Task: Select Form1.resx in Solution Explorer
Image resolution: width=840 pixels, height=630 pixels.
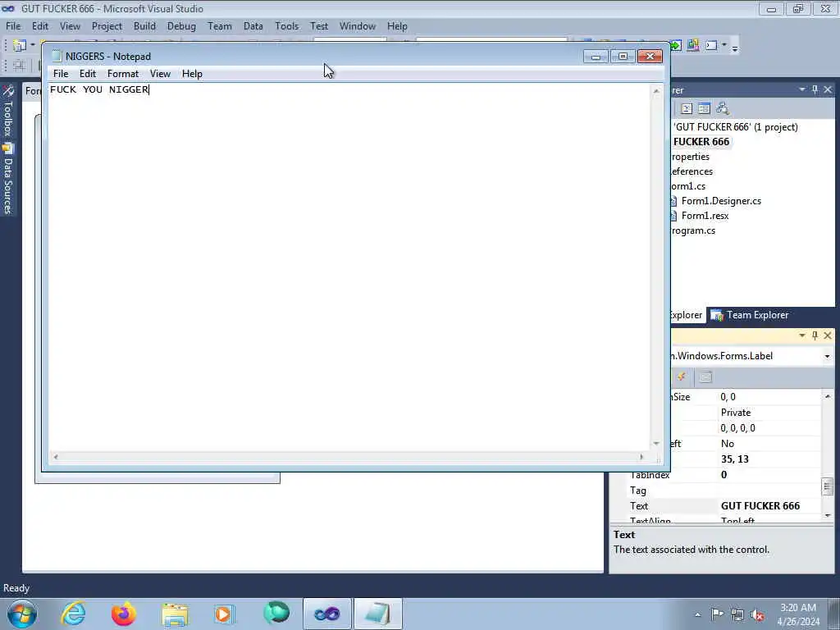Action: point(705,216)
